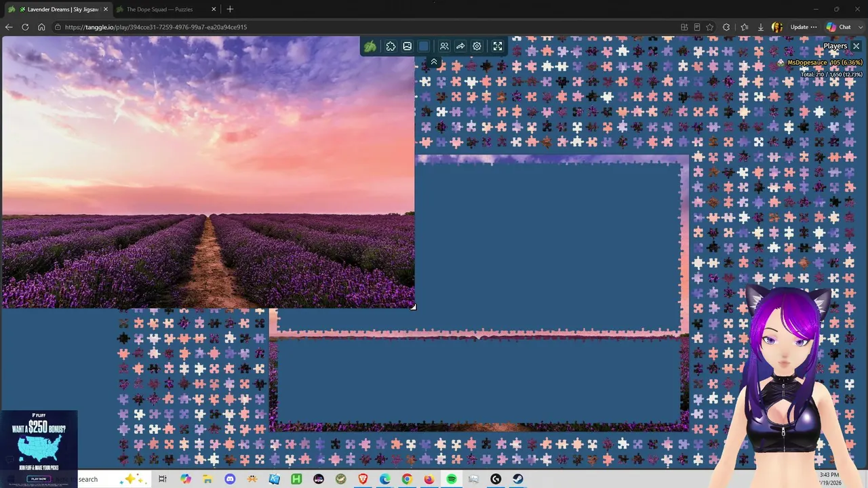Go to the browser home page
868x488 pixels.
41,27
